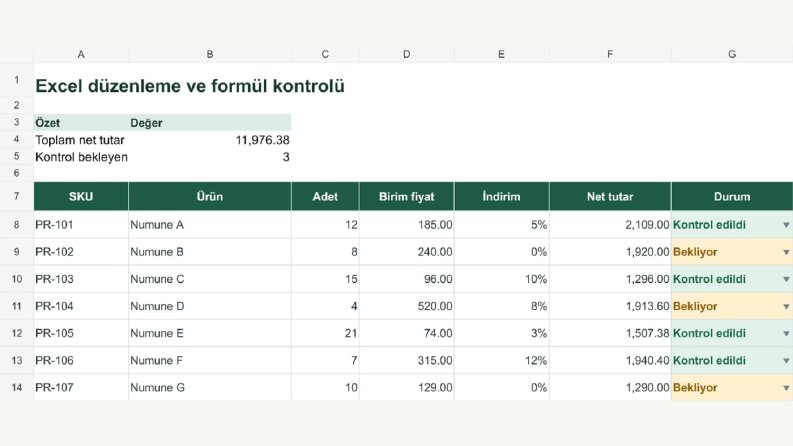Select the PR-101 SKU cell

pyautogui.click(x=81, y=225)
